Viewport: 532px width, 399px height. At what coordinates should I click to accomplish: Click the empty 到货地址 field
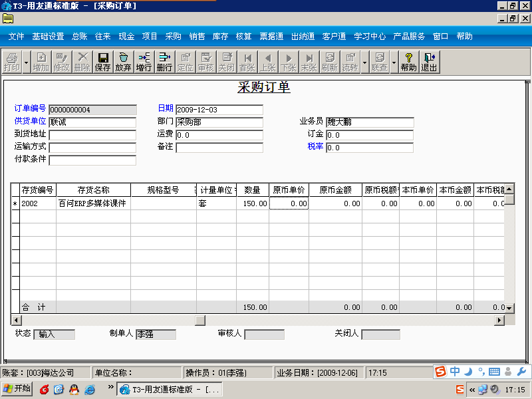(x=92, y=135)
